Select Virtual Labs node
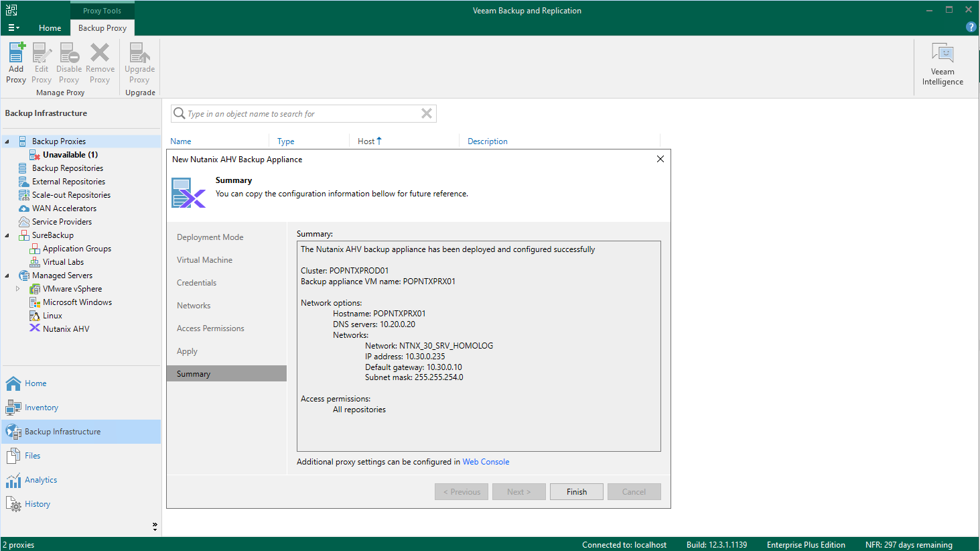 pyautogui.click(x=63, y=262)
